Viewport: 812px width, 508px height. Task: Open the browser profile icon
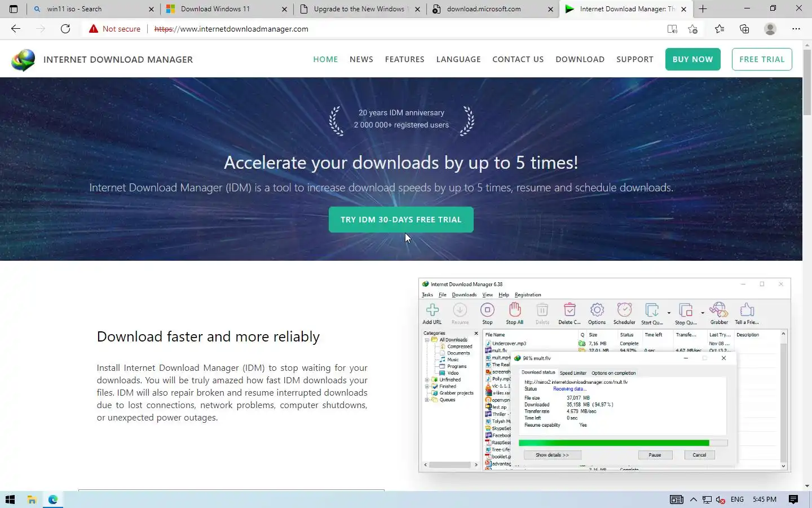click(x=770, y=29)
